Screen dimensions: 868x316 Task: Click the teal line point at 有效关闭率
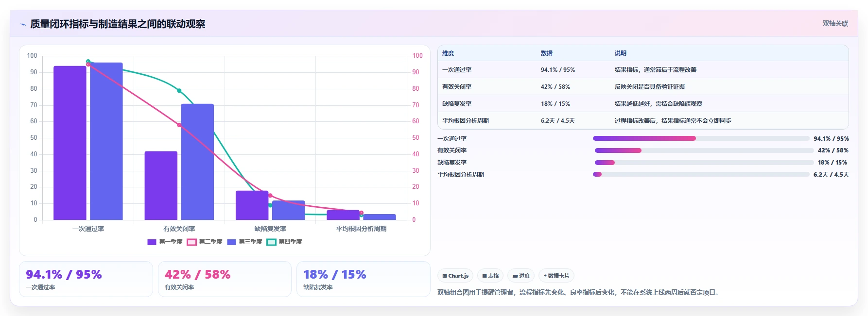click(179, 91)
